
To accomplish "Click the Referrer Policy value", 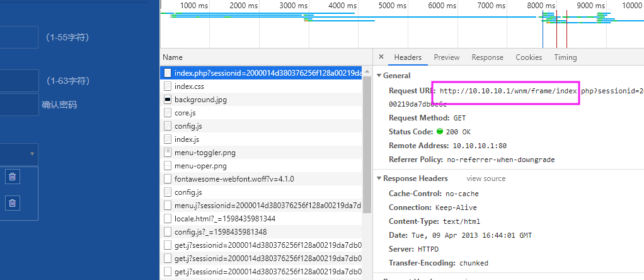I will (x=501, y=160).
